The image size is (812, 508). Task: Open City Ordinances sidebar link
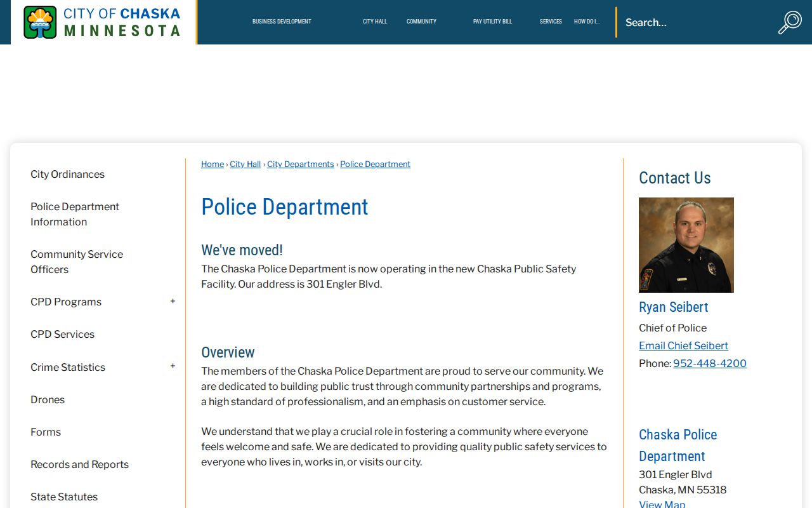[67, 174]
